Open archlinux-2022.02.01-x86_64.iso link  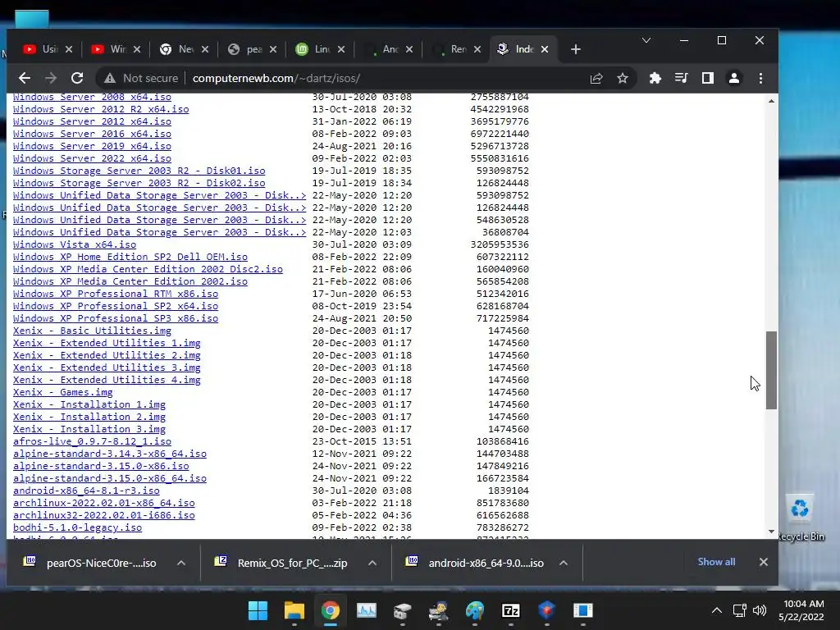pos(104,503)
